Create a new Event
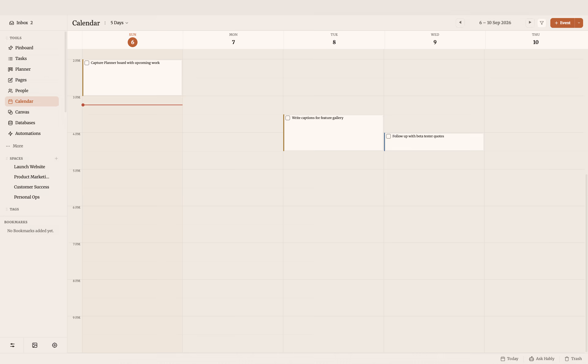Viewport: 588px width, 364px height. tap(562, 23)
